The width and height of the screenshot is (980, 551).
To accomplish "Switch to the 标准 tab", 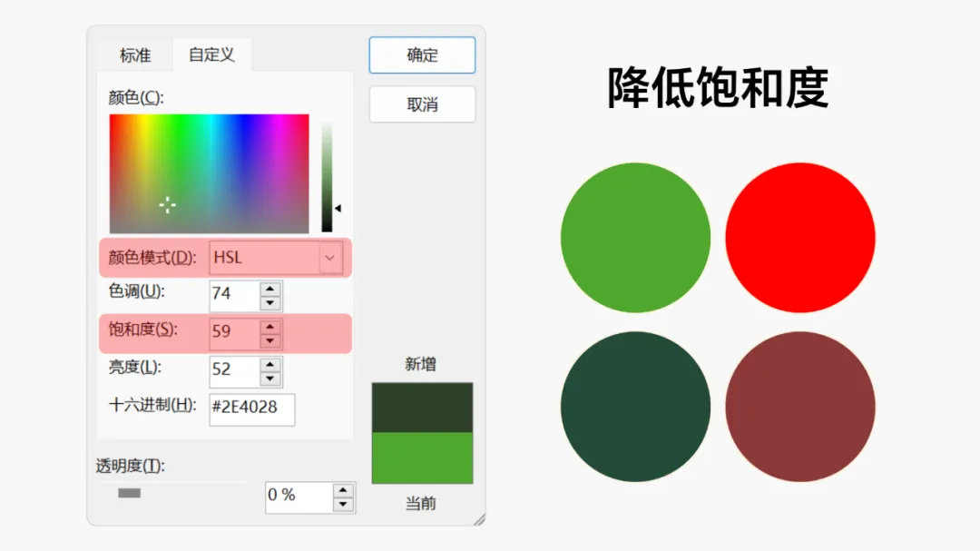I will point(135,55).
